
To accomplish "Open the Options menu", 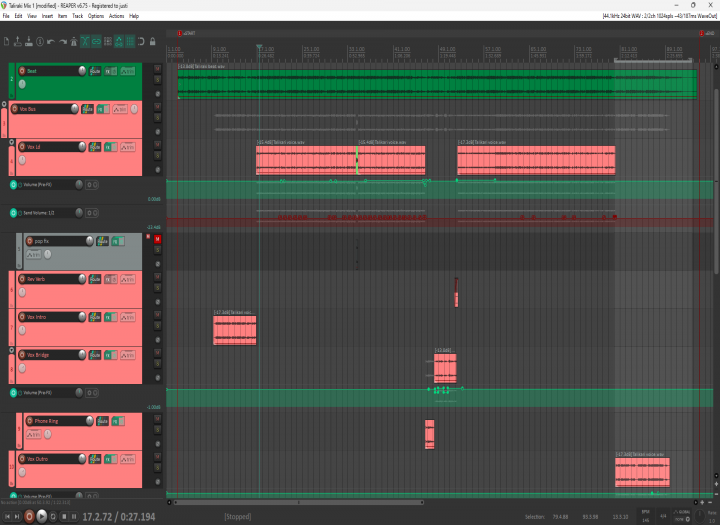I will 95,16.
